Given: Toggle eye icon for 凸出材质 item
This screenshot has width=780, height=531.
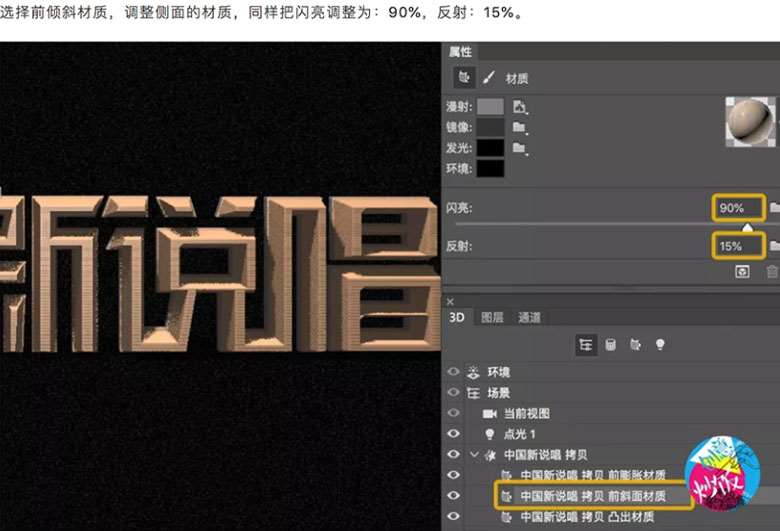Looking at the screenshot, I should click(454, 516).
